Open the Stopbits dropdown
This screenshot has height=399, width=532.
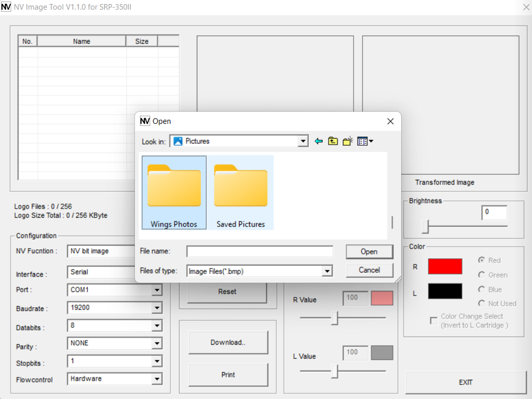(x=157, y=362)
